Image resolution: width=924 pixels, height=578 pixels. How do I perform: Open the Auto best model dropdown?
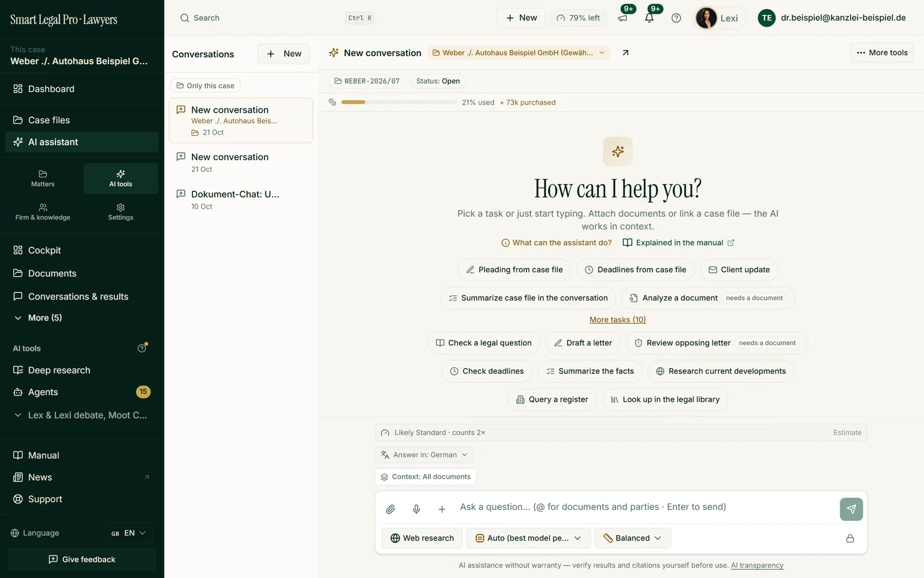pos(528,538)
